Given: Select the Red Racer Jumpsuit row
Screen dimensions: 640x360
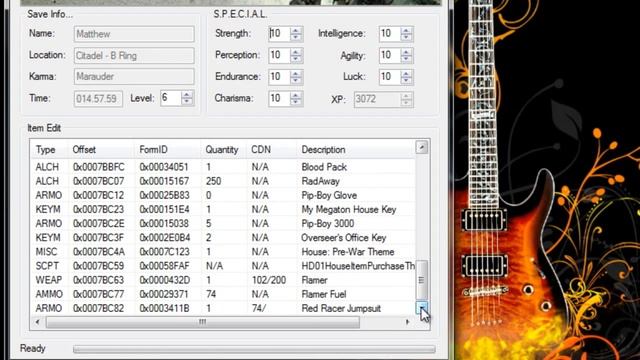Looking at the screenshot, I should 223,308.
